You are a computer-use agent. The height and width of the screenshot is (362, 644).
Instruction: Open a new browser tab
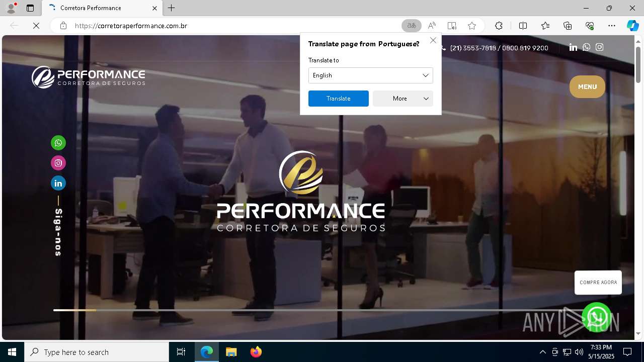tap(172, 8)
